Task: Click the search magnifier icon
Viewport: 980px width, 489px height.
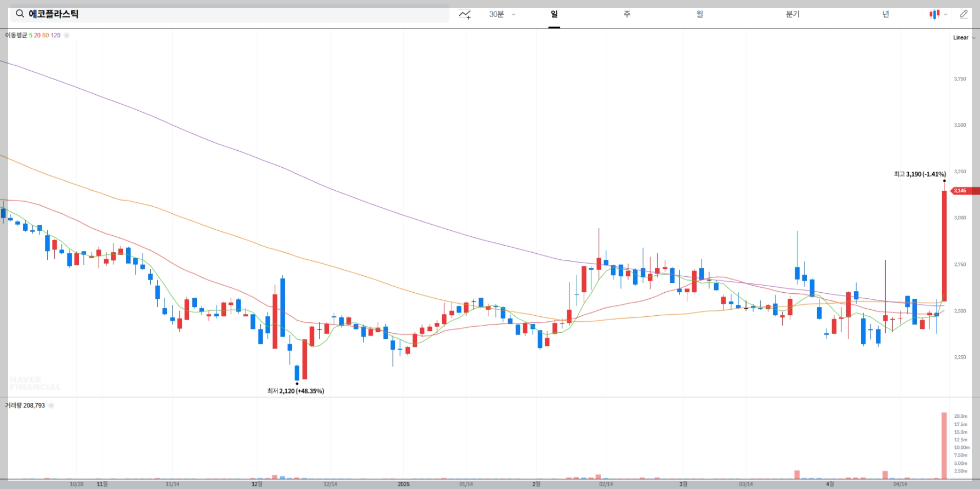Action: tap(20, 14)
